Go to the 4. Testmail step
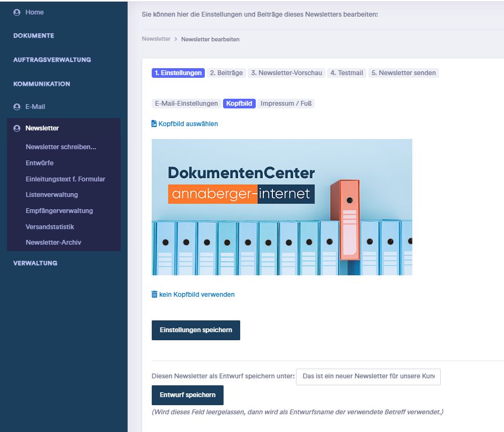Viewport: 504px width, 432px height. pyautogui.click(x=346, y=73)
